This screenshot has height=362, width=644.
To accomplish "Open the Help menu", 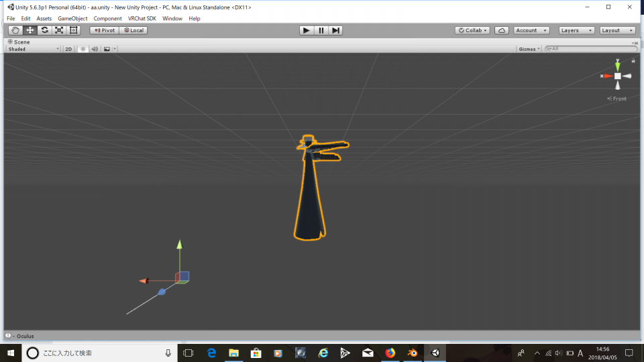I will click(x=195, y=19).
